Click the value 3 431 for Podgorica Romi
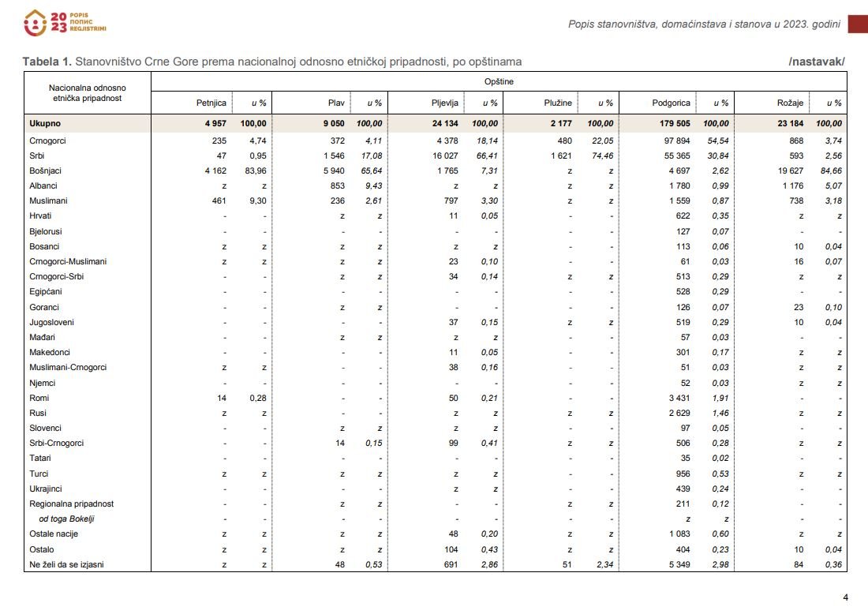Image resolution: width=868 pixels, height=614 pixels. (x=679, y=398)
